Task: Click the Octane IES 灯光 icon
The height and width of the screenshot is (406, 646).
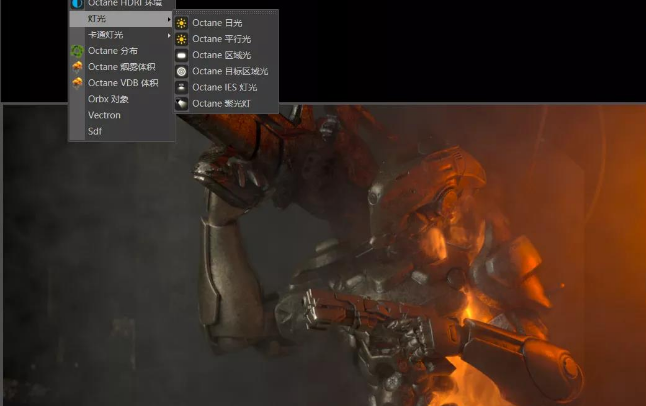Action: [x=181, y=87]
